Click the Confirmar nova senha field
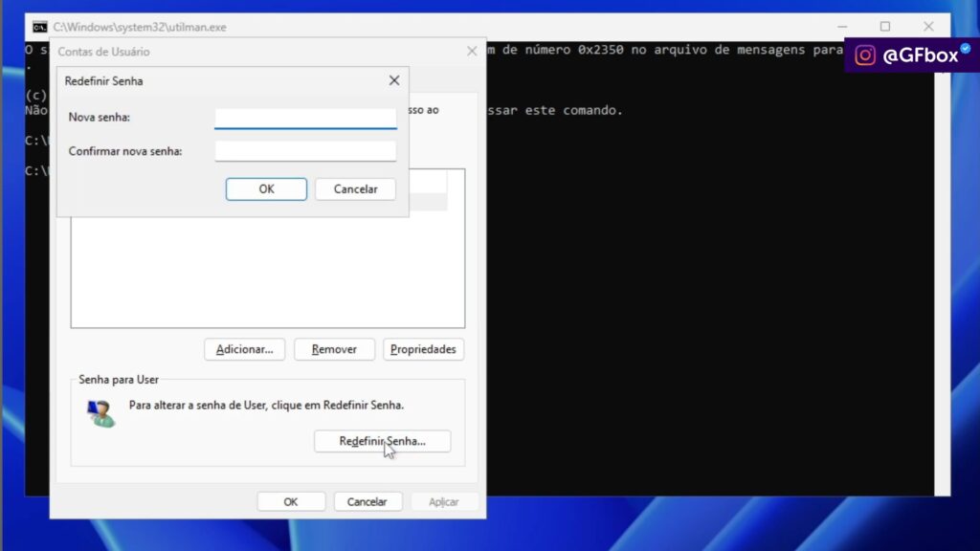Screen dimensions: 980x551 (x=305, y=151)
